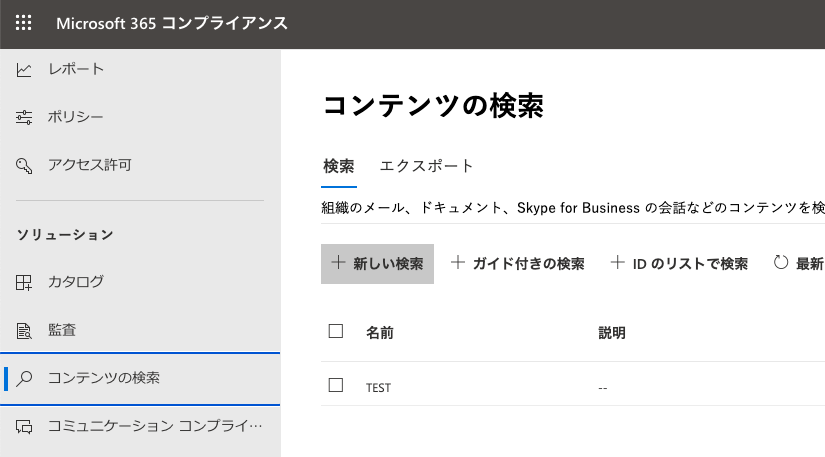Screen dimensions: 825x457
Task: Click the コミュニケーション コンプライアンス chat icon
Action: pyautogui.click(x=24, y=427)
